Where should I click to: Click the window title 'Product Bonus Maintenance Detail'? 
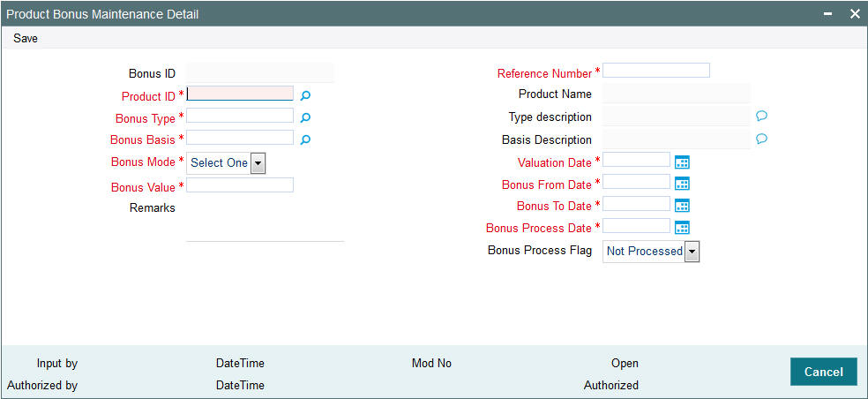pos(102,14)
